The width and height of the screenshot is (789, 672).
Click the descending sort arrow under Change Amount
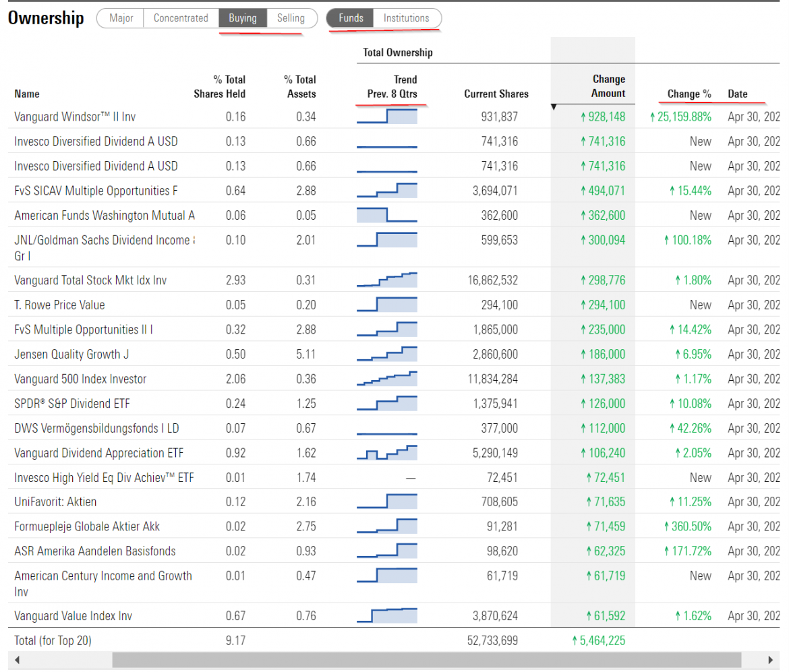coord(554,106)
